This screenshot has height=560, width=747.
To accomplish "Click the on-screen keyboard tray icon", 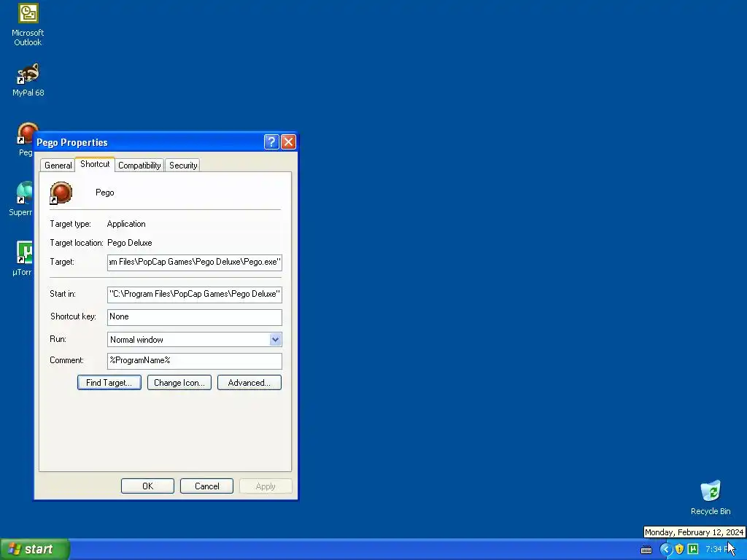I will (646, 550).
